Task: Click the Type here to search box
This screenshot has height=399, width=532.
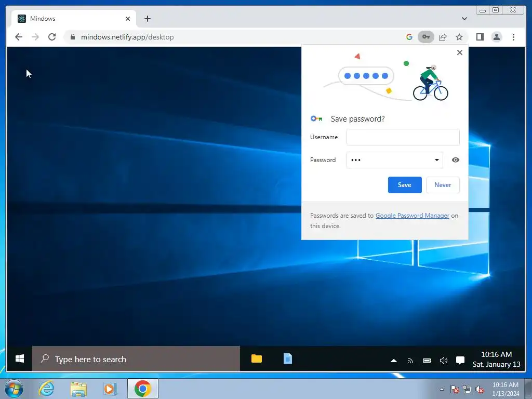Action: click(x=136, y=358)
